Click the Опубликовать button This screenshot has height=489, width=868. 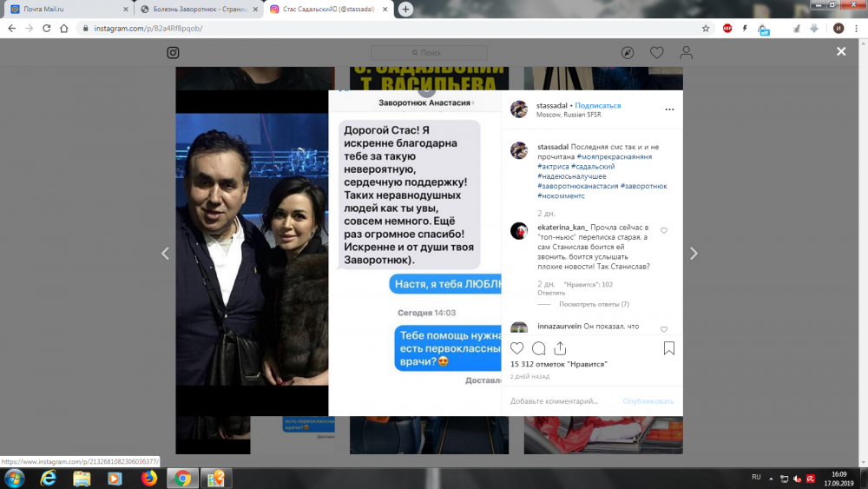pyautogui.click(x=648, y=401)
